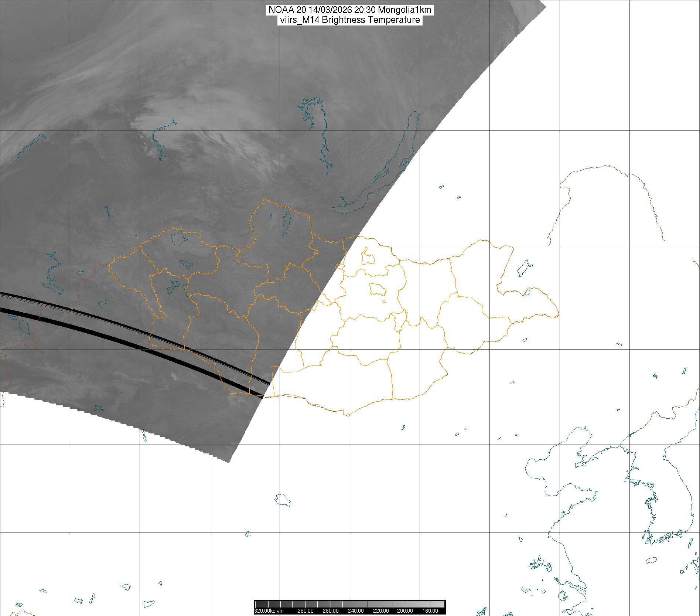The height and width of the screenshot is (616, 700).
Task: Choose the "180.00" colorbar label
Action: tap(430, 611)
